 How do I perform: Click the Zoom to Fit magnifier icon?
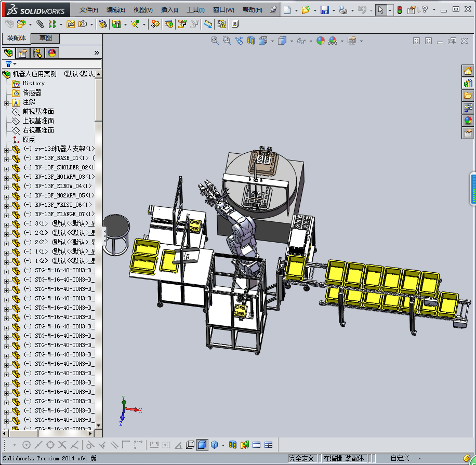coord(215,41)
